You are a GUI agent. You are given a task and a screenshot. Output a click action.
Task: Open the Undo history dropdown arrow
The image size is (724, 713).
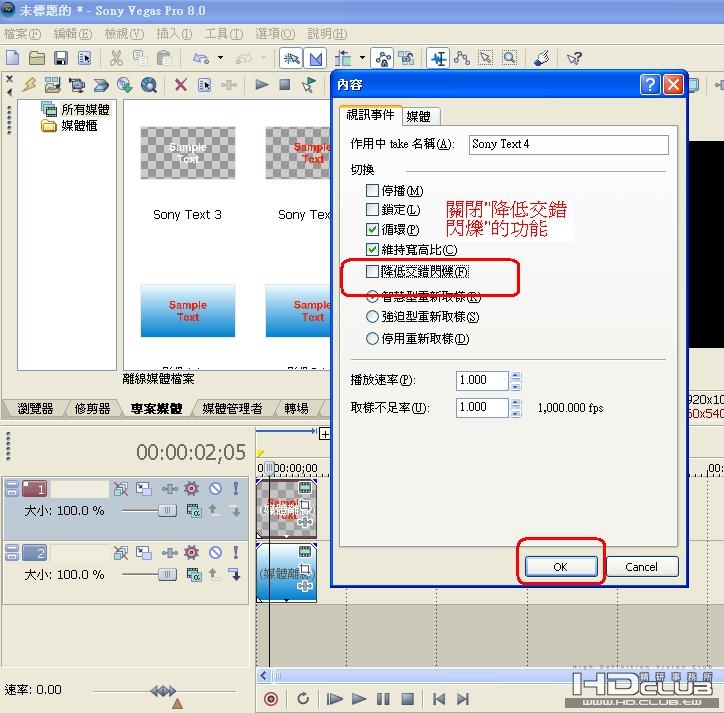coord(220,58)
